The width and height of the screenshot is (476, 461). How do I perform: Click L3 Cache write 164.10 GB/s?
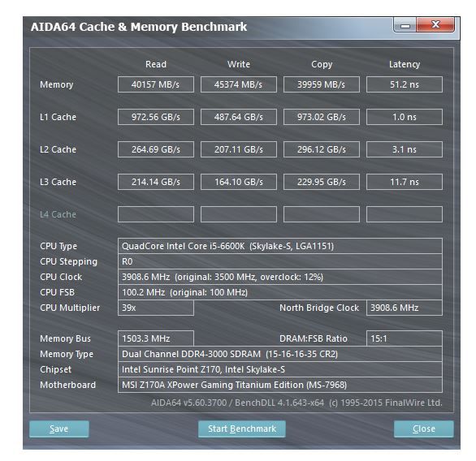pyautogui.click(x=239, y=182)
